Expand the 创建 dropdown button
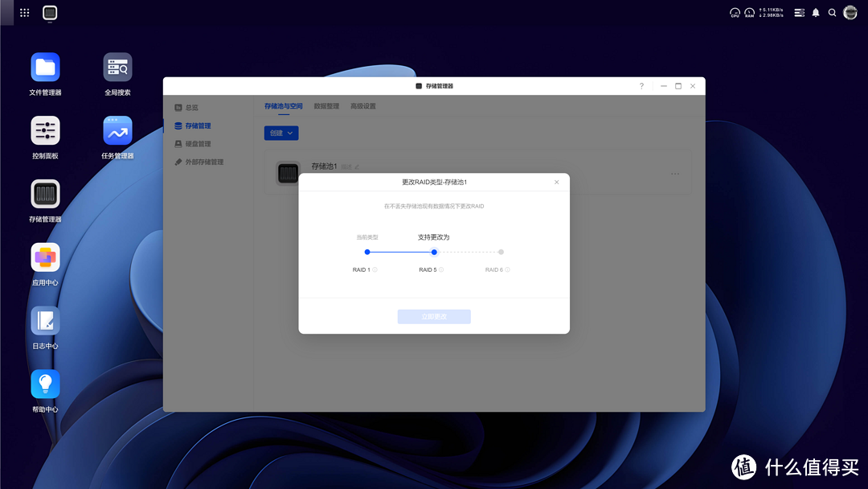 (281, 133)
